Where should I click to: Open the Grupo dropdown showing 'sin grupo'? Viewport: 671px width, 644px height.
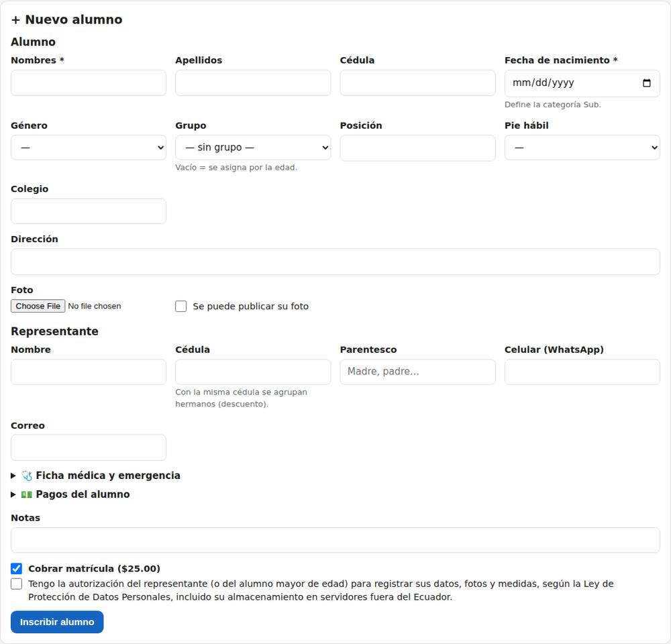[253, 148]
